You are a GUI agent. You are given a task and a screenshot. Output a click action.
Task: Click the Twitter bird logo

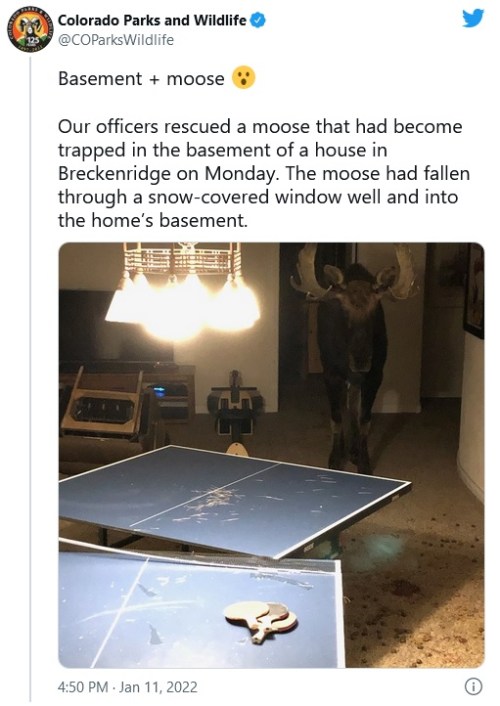pyautogui.click(x=473, y=18)
